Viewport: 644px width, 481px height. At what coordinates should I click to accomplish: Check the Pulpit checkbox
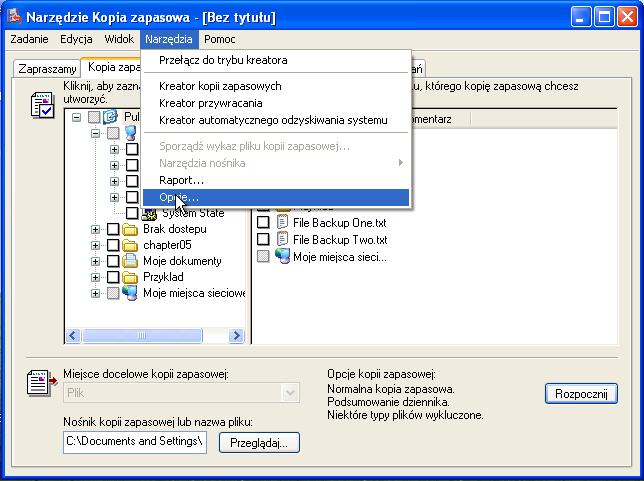(94, 117)
